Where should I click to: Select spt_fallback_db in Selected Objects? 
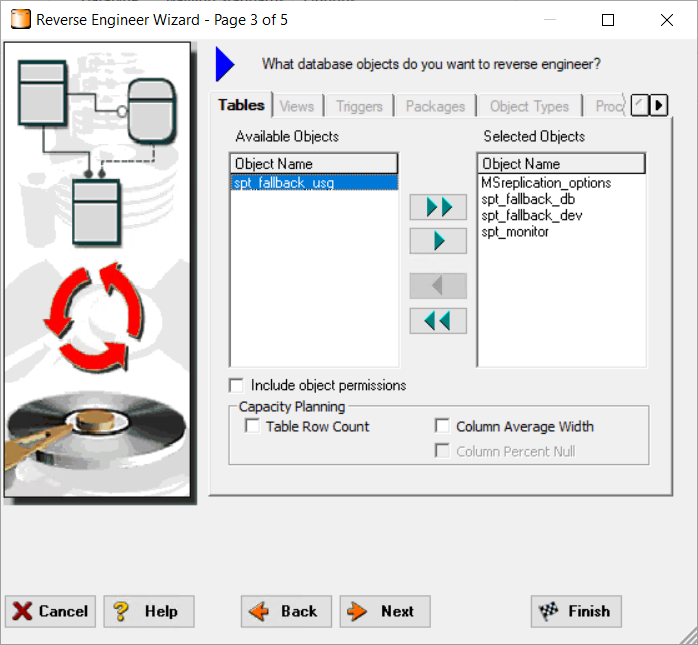pos(528,199)
